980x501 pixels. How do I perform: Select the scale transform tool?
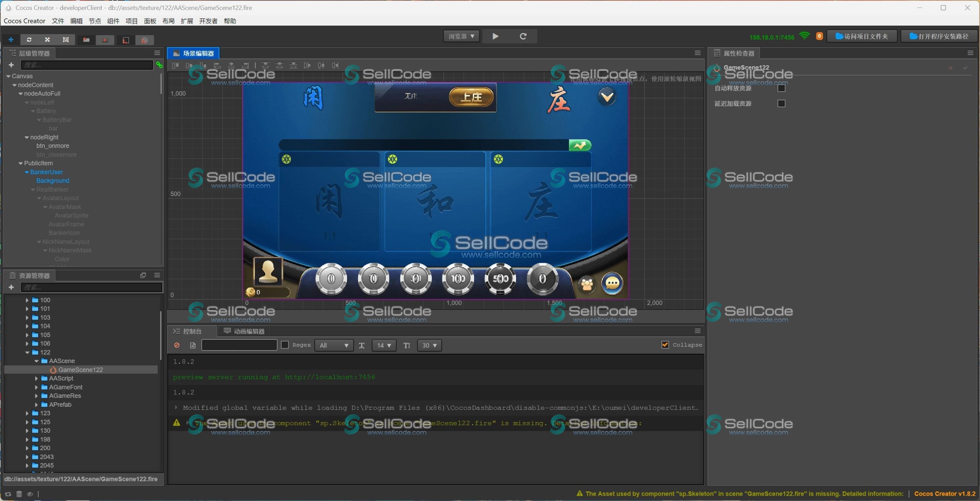tap(47, 40)
